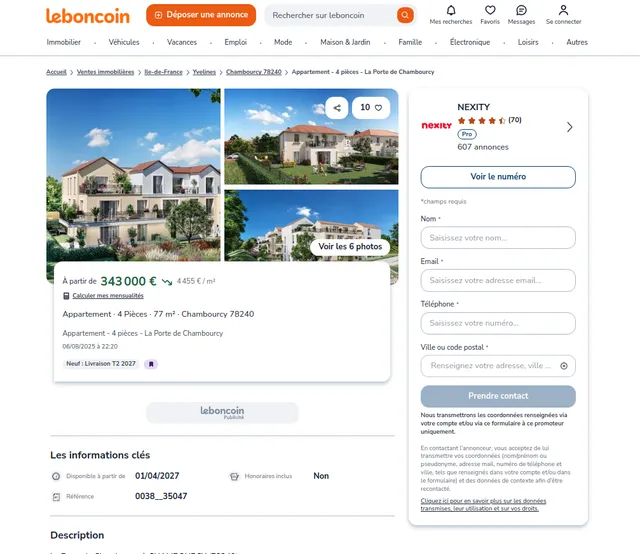Screen dimensions: 640x554
Task: Open the Messages chat bubble icon
Action: [521, 10]
